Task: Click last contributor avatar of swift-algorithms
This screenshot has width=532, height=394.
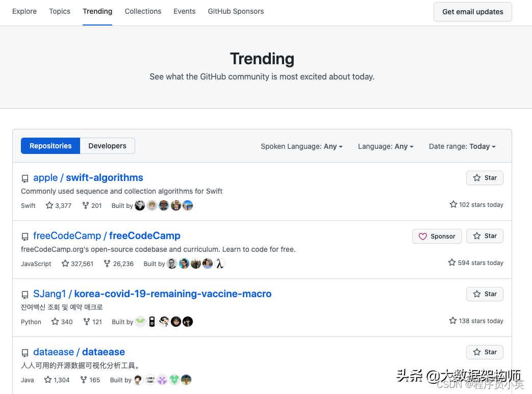Action: (188, 205)
